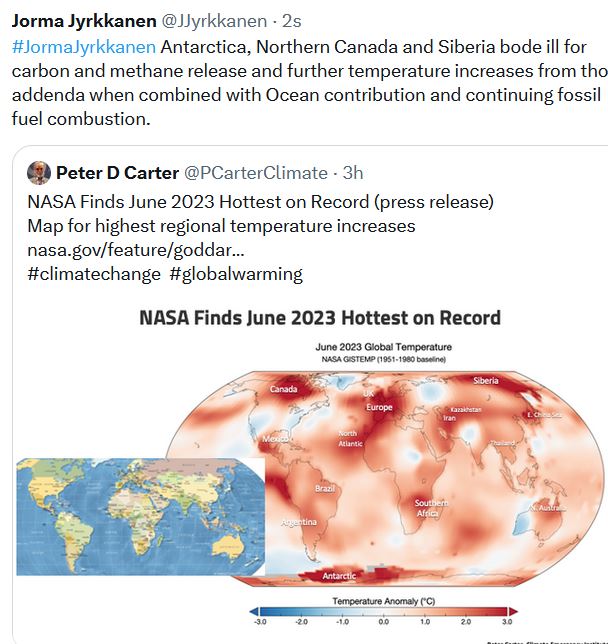Open the 3h quoted tweet timestamp
Image resolution: width=608 pixels, height=644 pixels.
coord(349,172)
